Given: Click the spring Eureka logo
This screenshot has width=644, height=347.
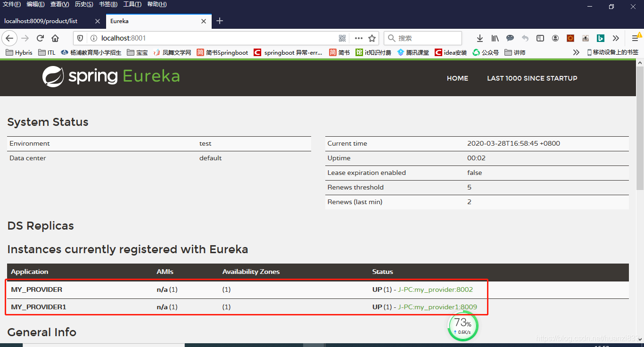Looking at the screenshot, I should coord(111,76).
